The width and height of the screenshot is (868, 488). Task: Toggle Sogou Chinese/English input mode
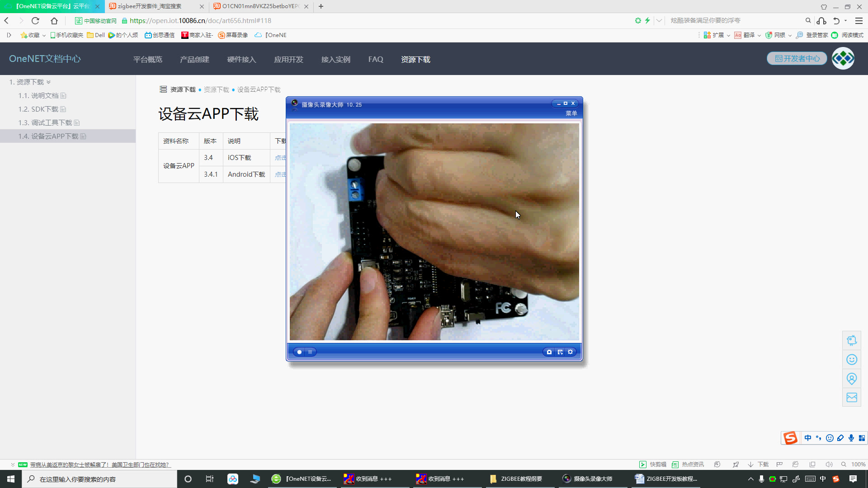click(x=808, y=438)
